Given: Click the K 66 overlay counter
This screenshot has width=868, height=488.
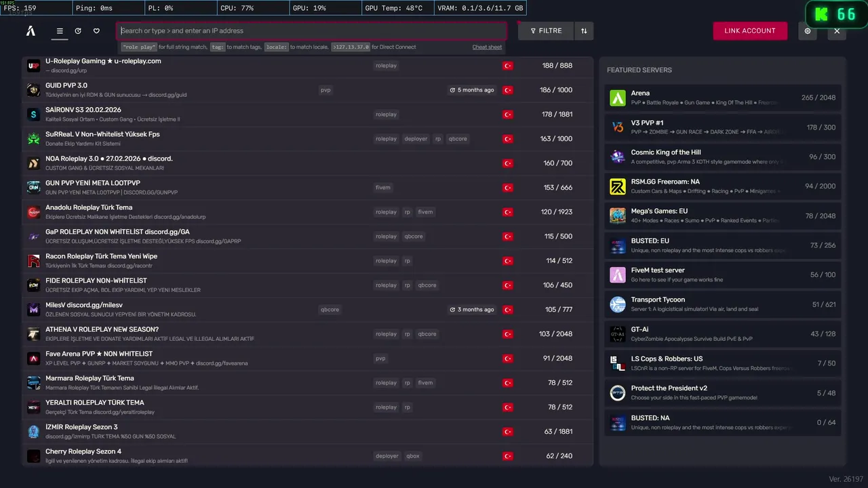Looking at the screenshot, I should click(835, 14).
